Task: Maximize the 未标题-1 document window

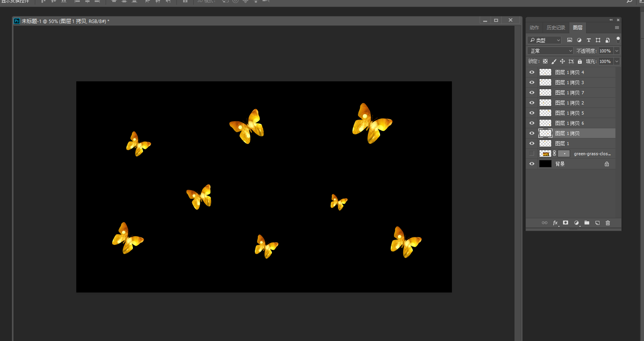Action: [496, 21]
